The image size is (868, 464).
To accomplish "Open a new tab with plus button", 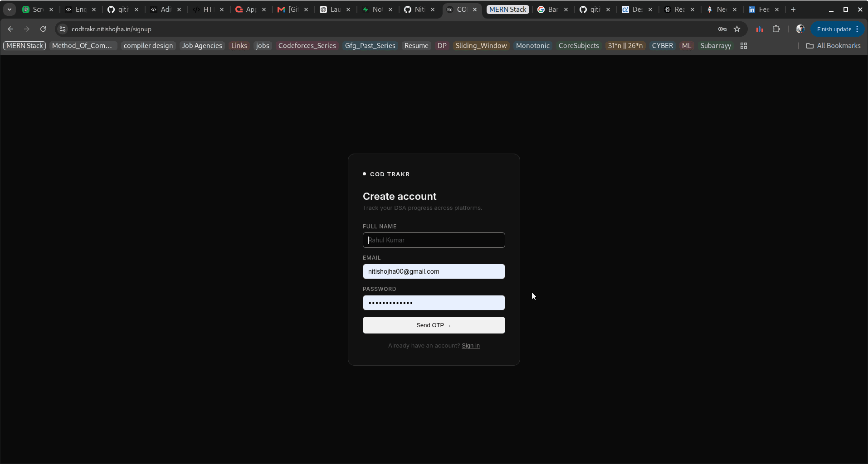I will pos(793,10).
